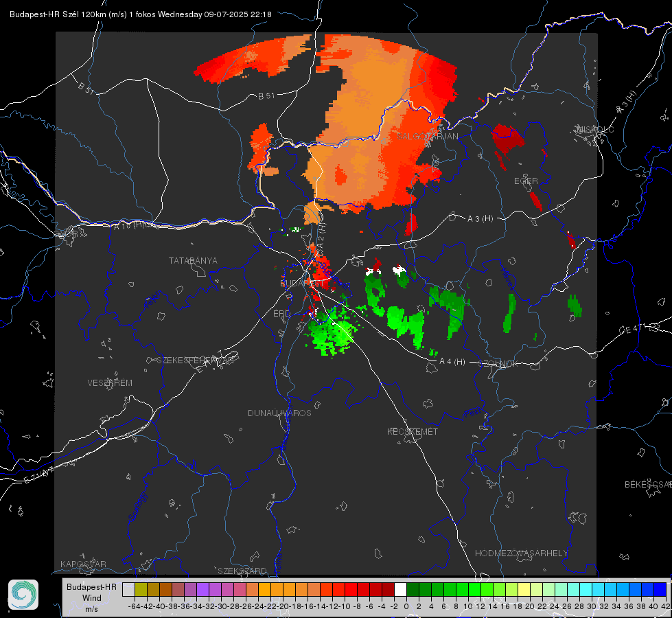Click the DUNAÚJVÁROS city label
672x618 pixels.
[279, 413]
